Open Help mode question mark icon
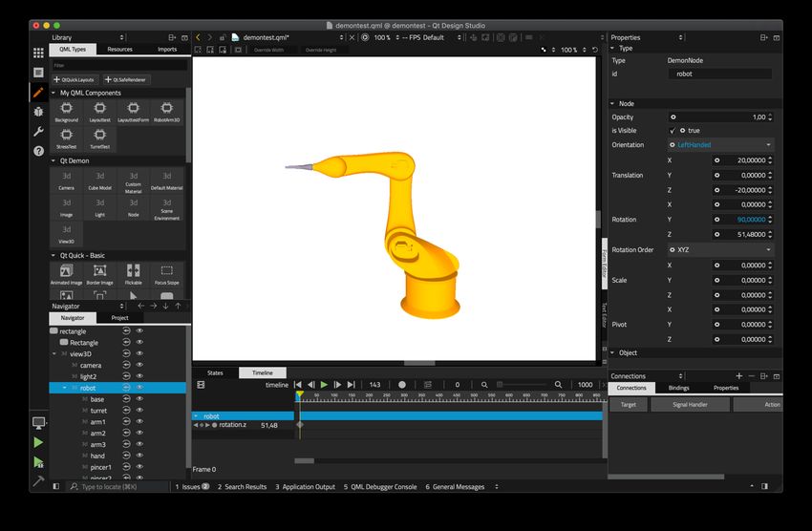812x531 pixels. [38, 151]
